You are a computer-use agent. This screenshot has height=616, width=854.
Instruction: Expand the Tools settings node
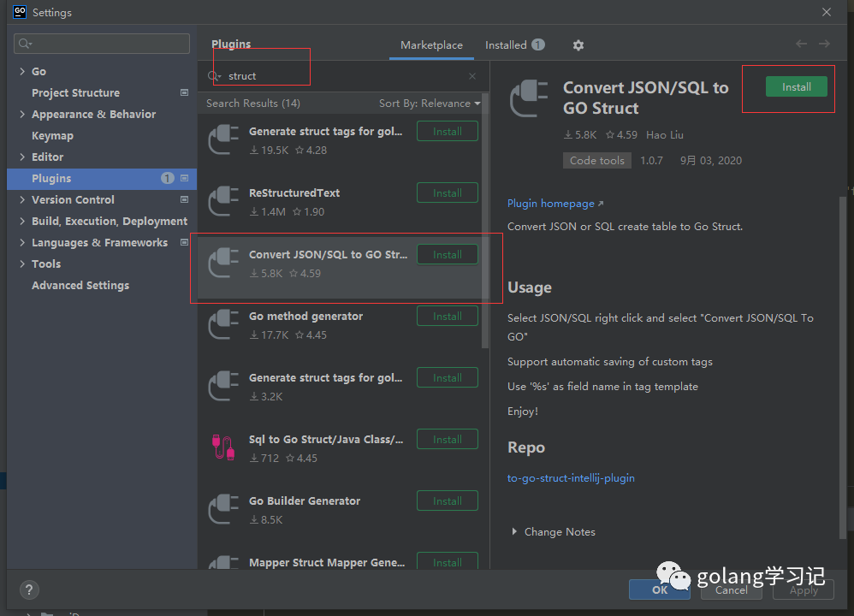click(21, 264)
